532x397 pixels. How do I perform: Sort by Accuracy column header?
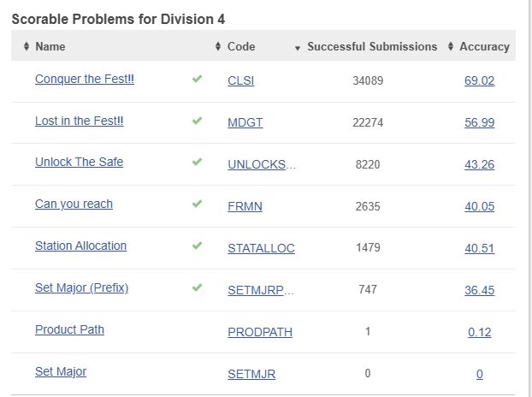(x=483, y=46)
